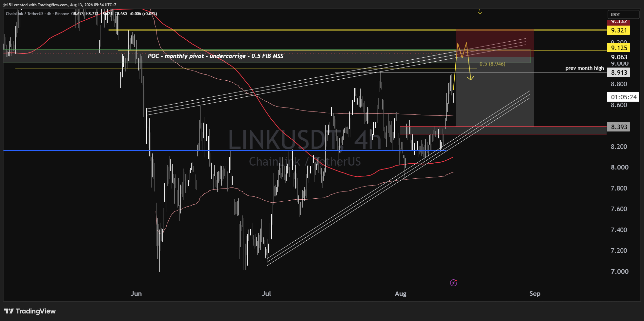Click the Aug date axis label
This screenshot has width=644, height=321.
[401, 293]
